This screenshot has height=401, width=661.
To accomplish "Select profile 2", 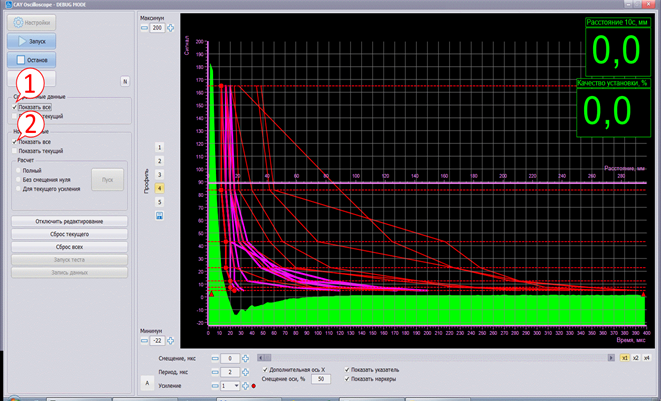I will (x=159, y=160).
